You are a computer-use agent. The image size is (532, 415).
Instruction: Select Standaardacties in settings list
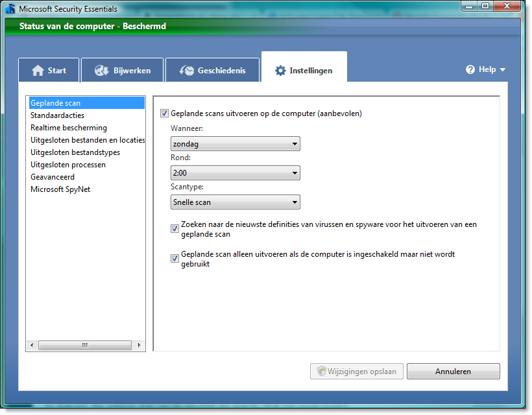(87, 115)
